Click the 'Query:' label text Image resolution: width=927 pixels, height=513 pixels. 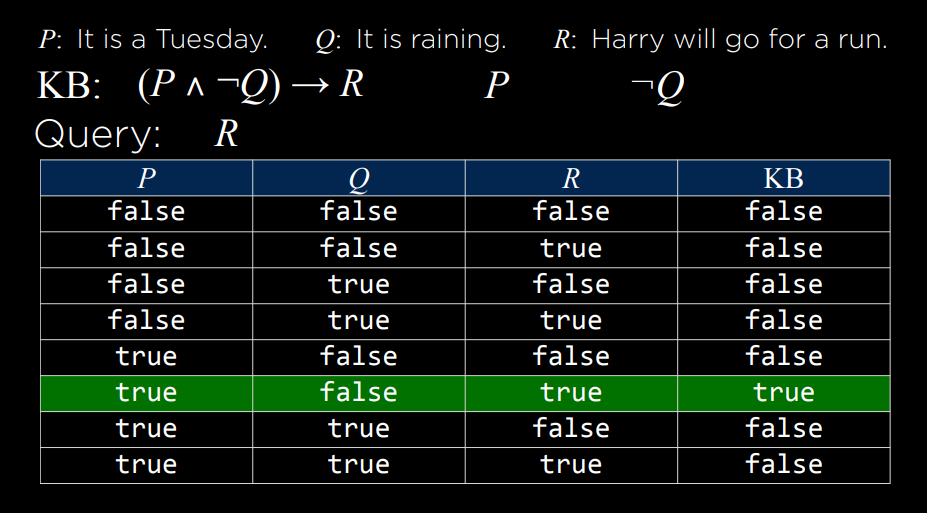coord(98,134)
